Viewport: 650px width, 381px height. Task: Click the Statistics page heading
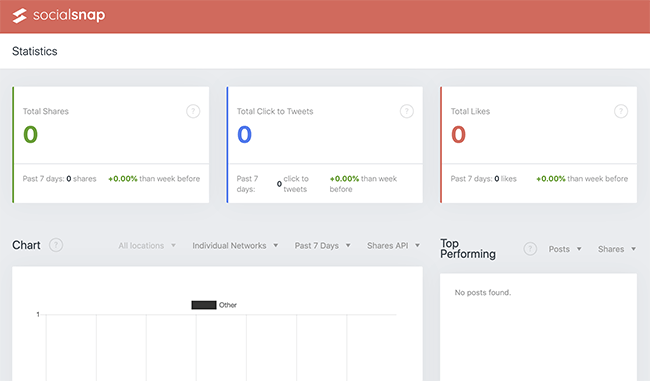tap(35, 51)
